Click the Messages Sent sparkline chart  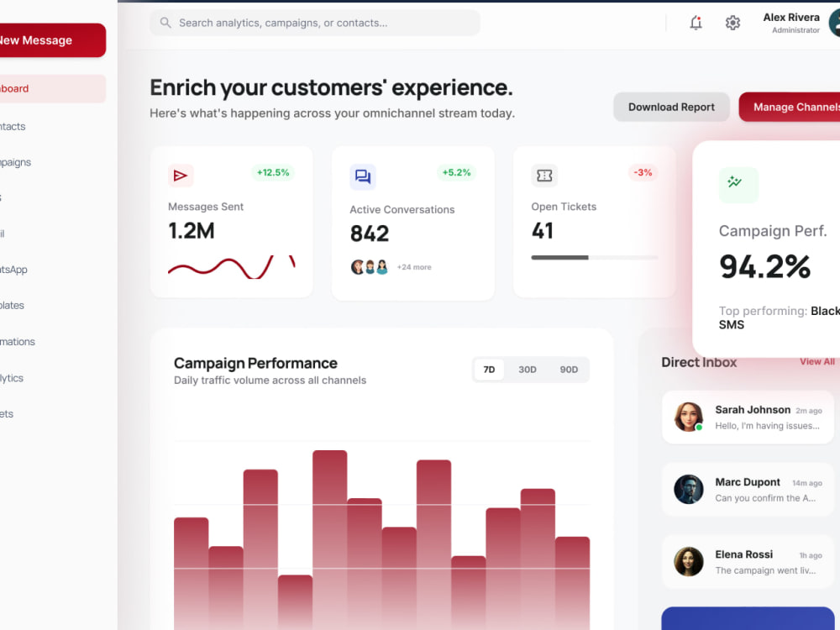click(232, 267)
